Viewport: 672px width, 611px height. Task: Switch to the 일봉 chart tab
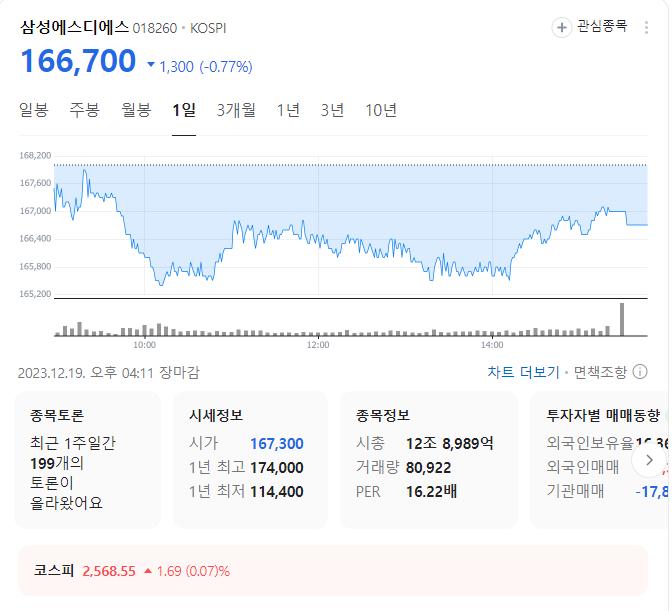(x=33, y=110)
